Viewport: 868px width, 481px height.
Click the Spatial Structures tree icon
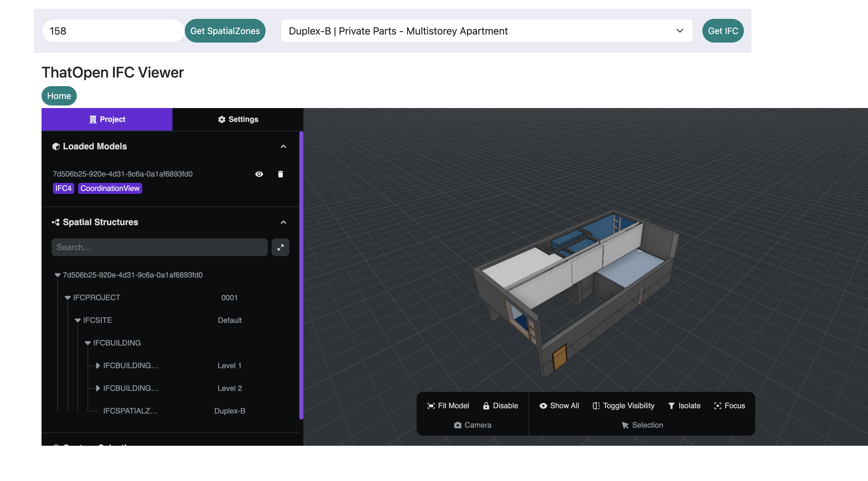56,222
